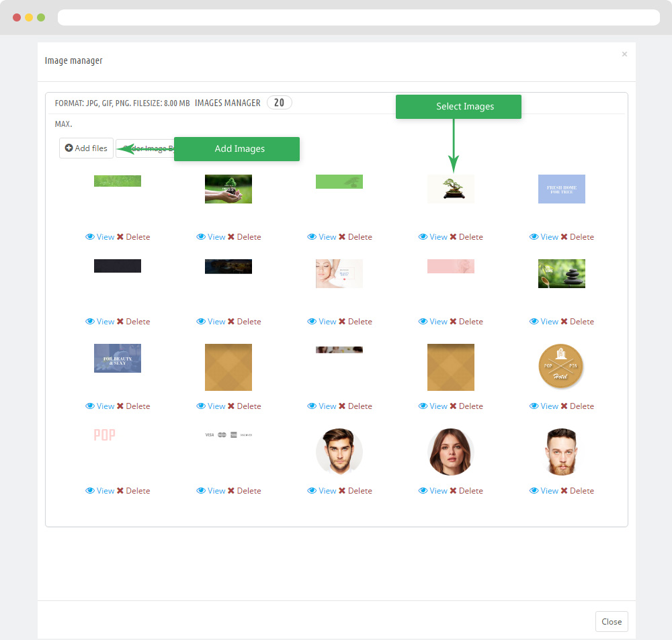This screenshot has height=640, width=672.
Task: Click the payment card logos thumbnail
Action: 228,435
